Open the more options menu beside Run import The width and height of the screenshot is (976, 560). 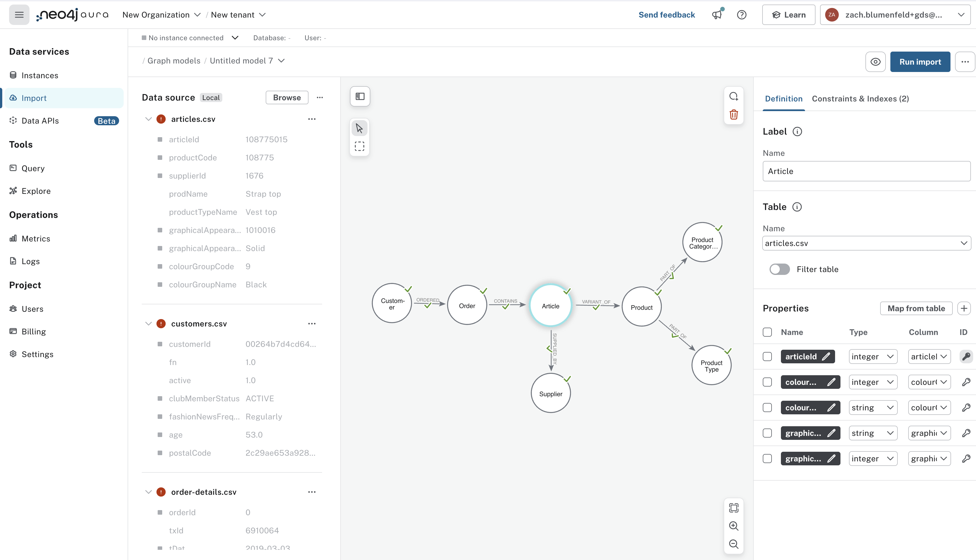click(965, 61)
